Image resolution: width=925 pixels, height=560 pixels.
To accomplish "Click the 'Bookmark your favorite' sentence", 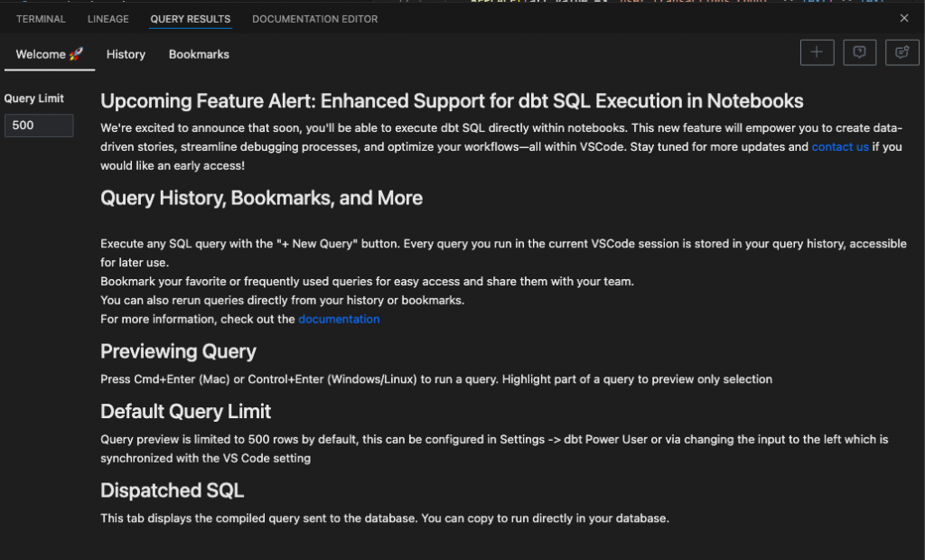I will click(x=367, y=282).
